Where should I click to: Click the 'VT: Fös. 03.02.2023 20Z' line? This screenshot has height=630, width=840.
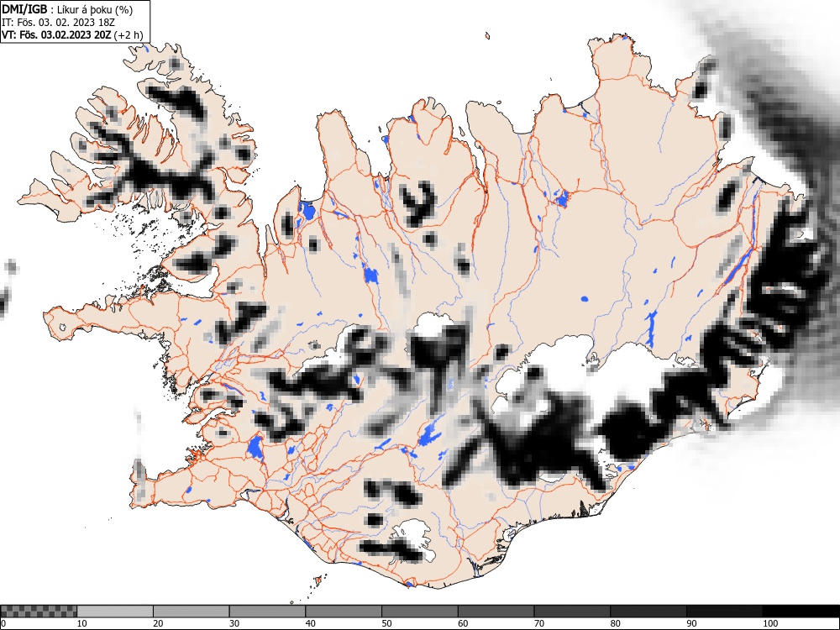[x=56, y=35]
